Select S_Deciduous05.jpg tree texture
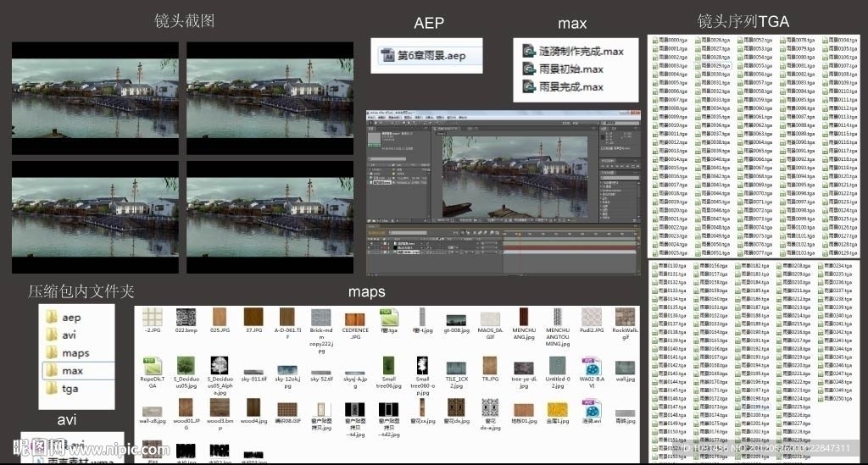Image resolution: width=868 pixels, height=465 pixels. 186,367
